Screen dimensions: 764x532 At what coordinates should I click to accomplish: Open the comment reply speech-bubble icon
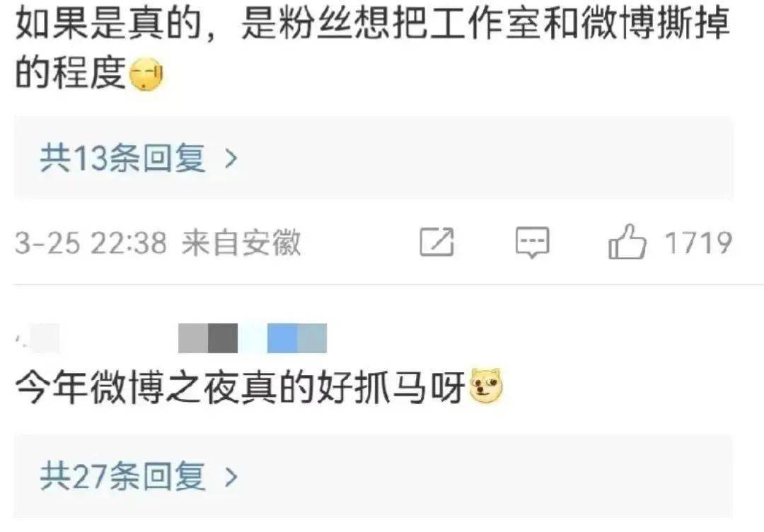[532, 242]
